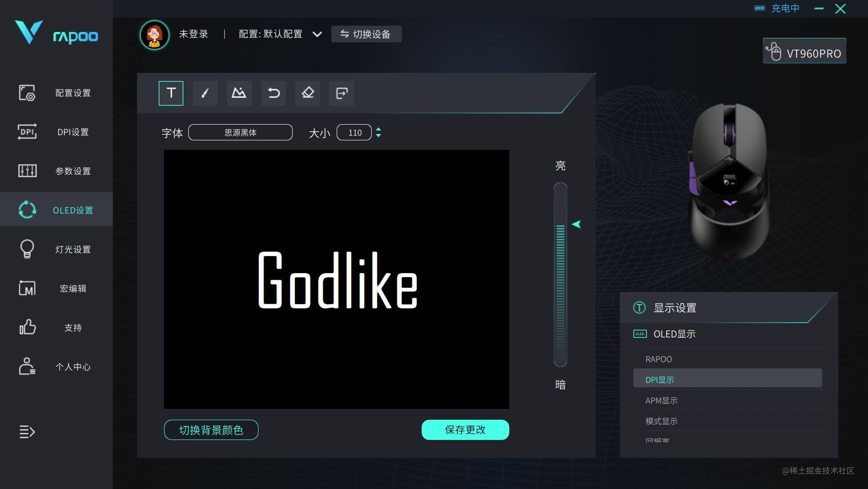Minimize the rapoo window
The image size is (868, 489).
pos(819,9)
